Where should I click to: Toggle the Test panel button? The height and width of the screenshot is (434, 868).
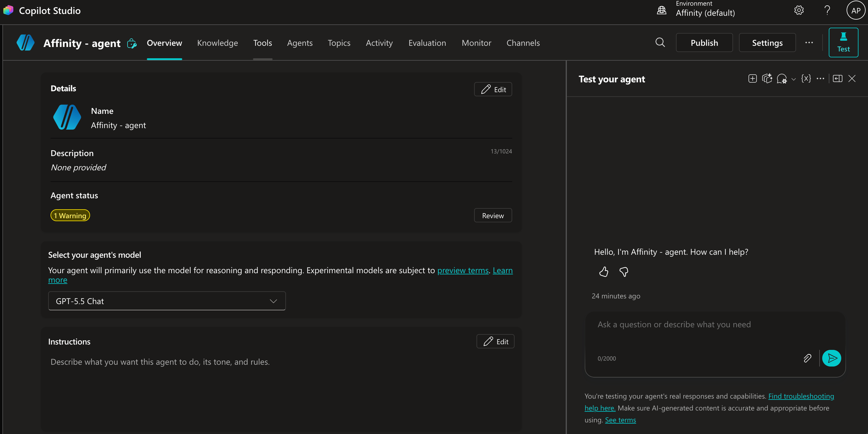click(843, 43)
